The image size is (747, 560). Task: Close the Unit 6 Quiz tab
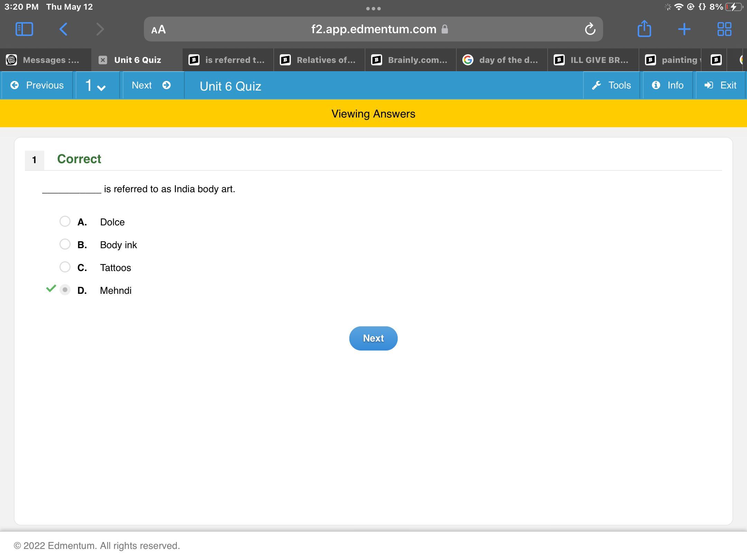[103, 60]
